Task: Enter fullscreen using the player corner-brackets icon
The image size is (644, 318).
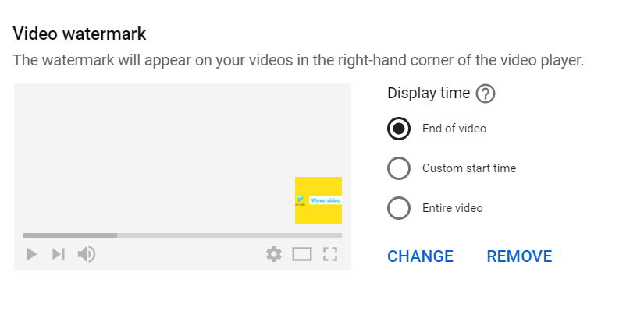Action: (330, 254)
